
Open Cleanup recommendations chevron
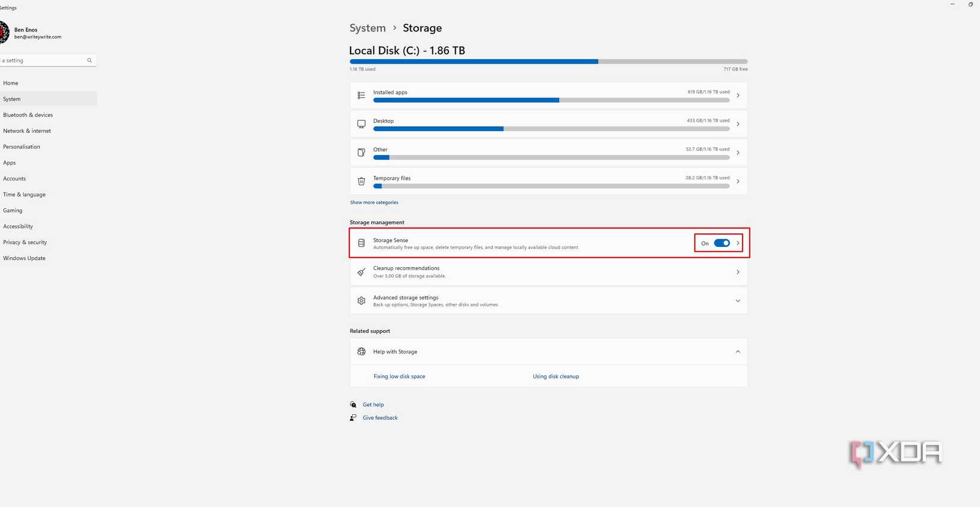click(738, 272)
